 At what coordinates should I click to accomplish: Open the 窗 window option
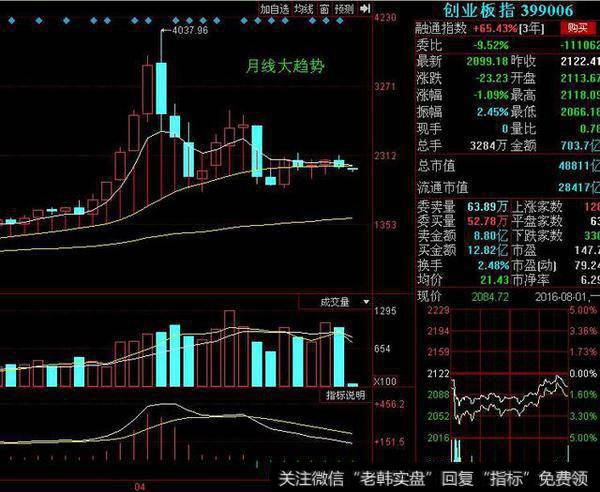(324, 9)
